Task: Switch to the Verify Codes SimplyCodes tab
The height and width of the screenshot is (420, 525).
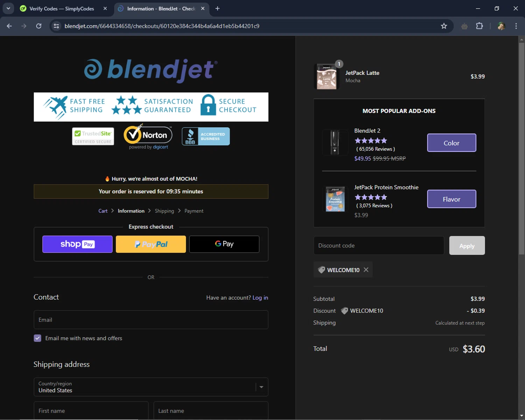Action: (x=62, y=8)
